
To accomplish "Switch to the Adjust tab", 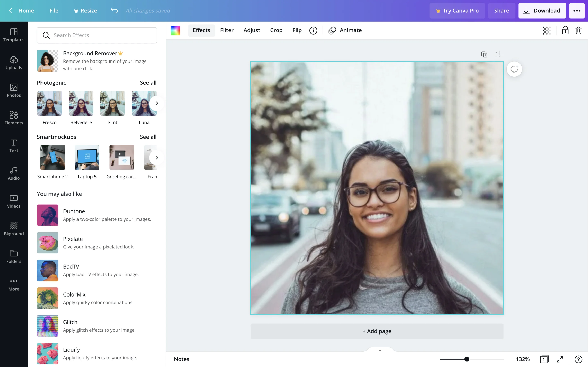I will click(x=252, y=30).
